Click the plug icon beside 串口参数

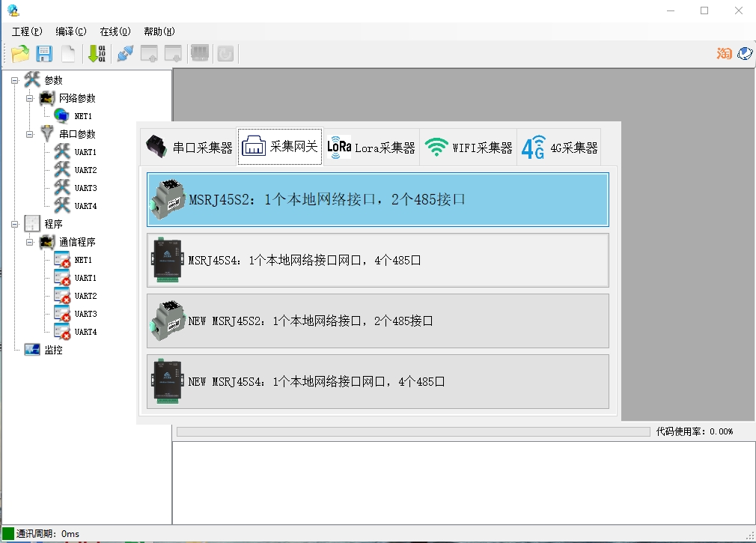(x=46, y=133)
